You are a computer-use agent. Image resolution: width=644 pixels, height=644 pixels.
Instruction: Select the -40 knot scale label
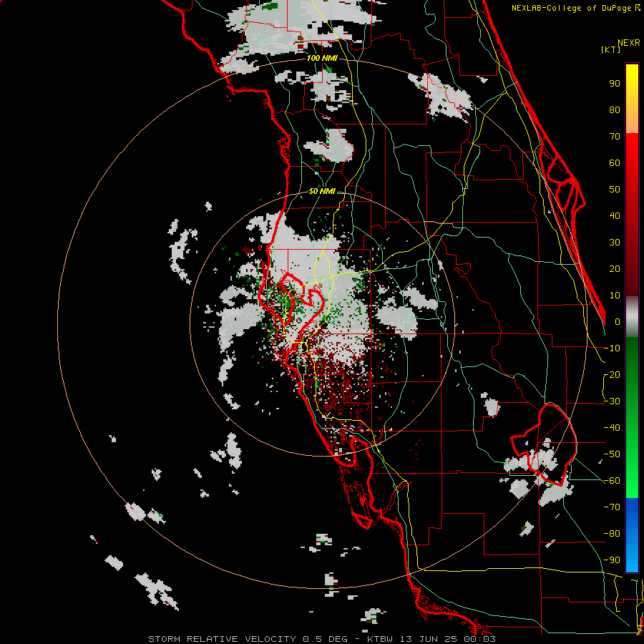[x=612, y=428]
